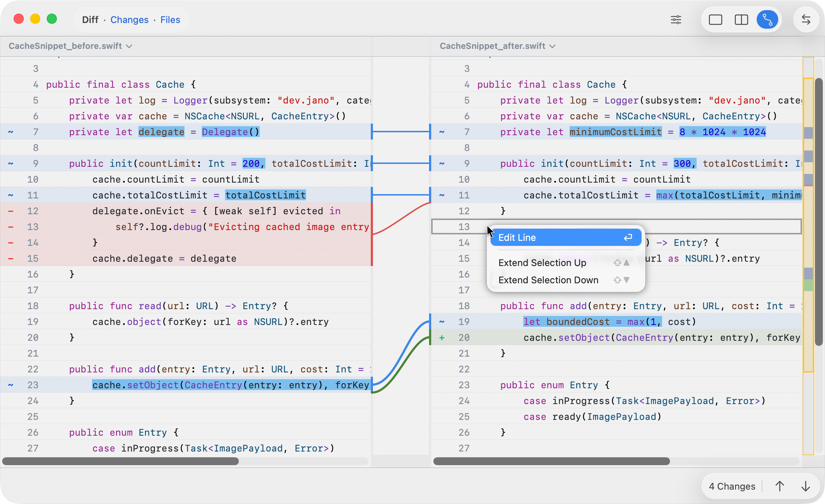Click the green marker in change minimap
825x504 pixels.
tap(808, 285)
